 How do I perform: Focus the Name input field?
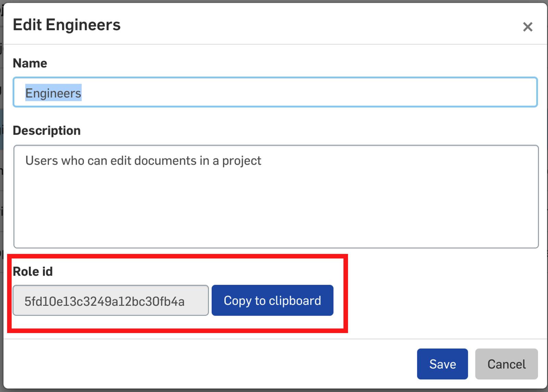click(x=274, y=93)
